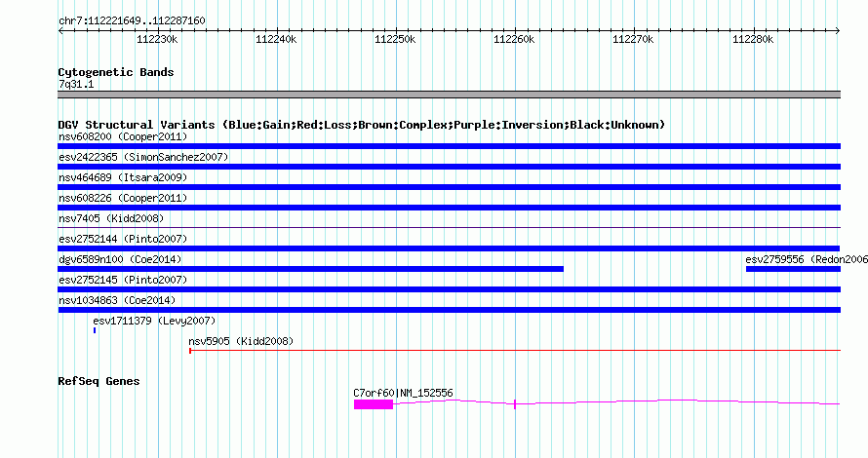Click label nsv1034863 (Coe2014)
This screenshot has width=868, height=458.
pyautogui.click(x=117, y=300)
